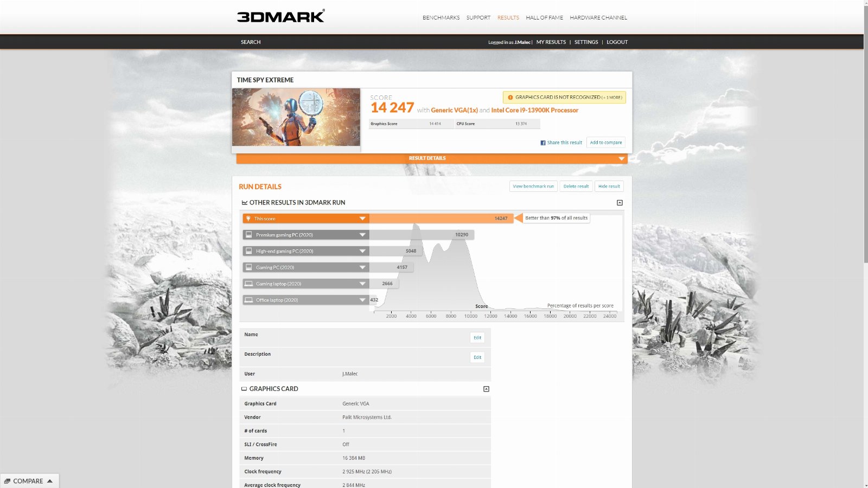Image resolution: width=868 pixels, height=488 pixels.
Task: Click the chart icon beside Other Results heading
Action: point(245,203)
